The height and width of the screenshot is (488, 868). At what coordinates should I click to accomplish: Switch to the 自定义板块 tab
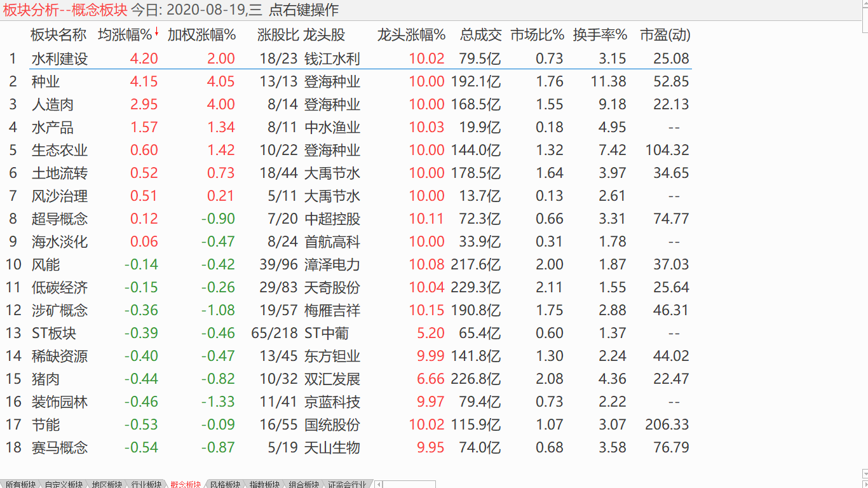(x=64, y=484)
